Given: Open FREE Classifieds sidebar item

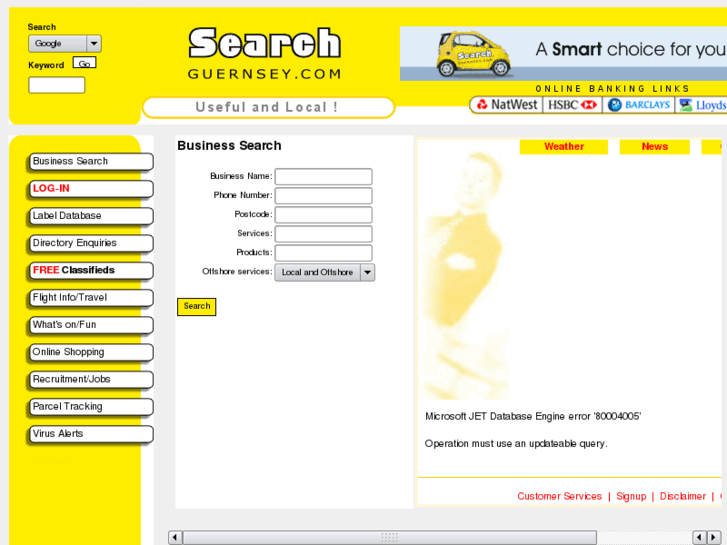Looking at the screenshot, I should pyautogui.click(x=91, y=270).
